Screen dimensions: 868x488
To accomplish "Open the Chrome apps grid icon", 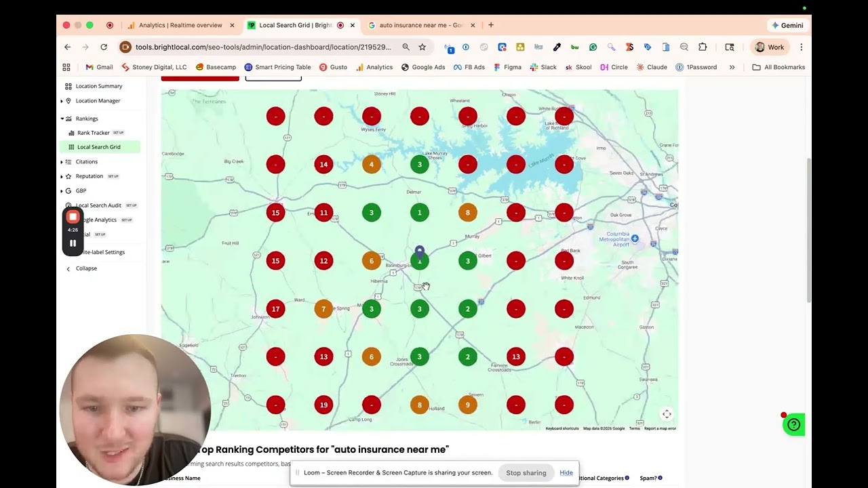I will tap(66, 67).
